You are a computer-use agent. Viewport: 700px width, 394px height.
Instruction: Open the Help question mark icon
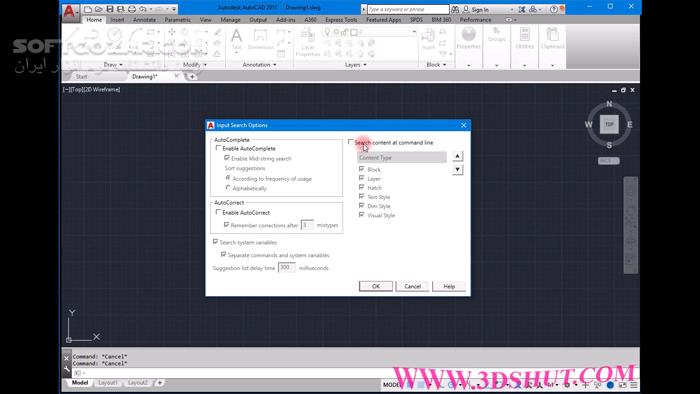point(554,9)
